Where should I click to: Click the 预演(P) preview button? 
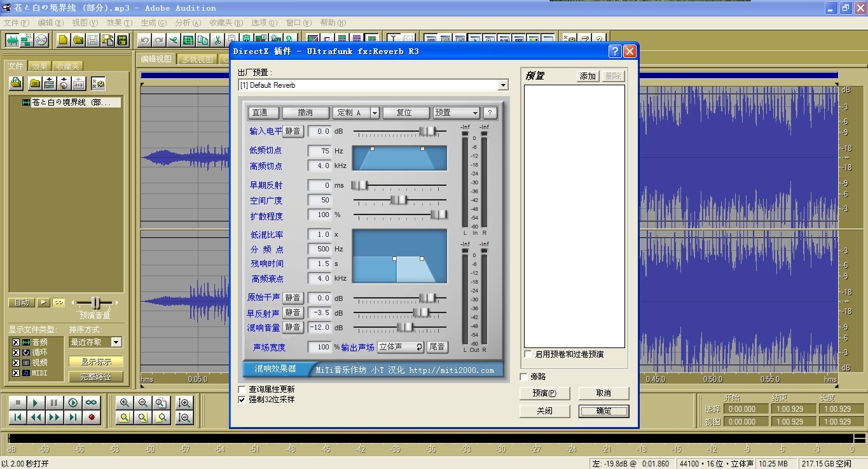[544, 393]
